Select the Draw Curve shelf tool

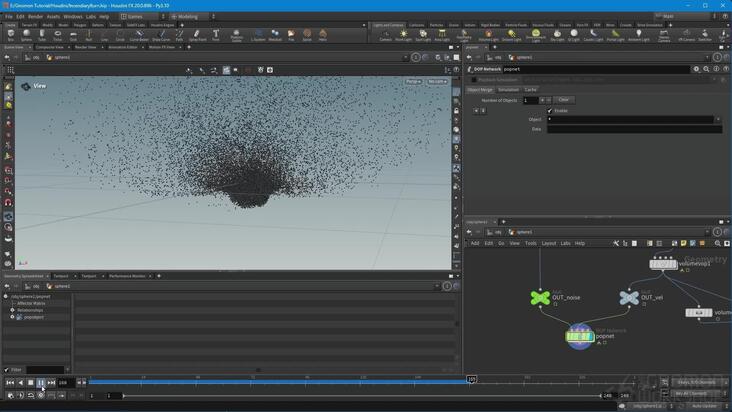click(x=161, y=35)
